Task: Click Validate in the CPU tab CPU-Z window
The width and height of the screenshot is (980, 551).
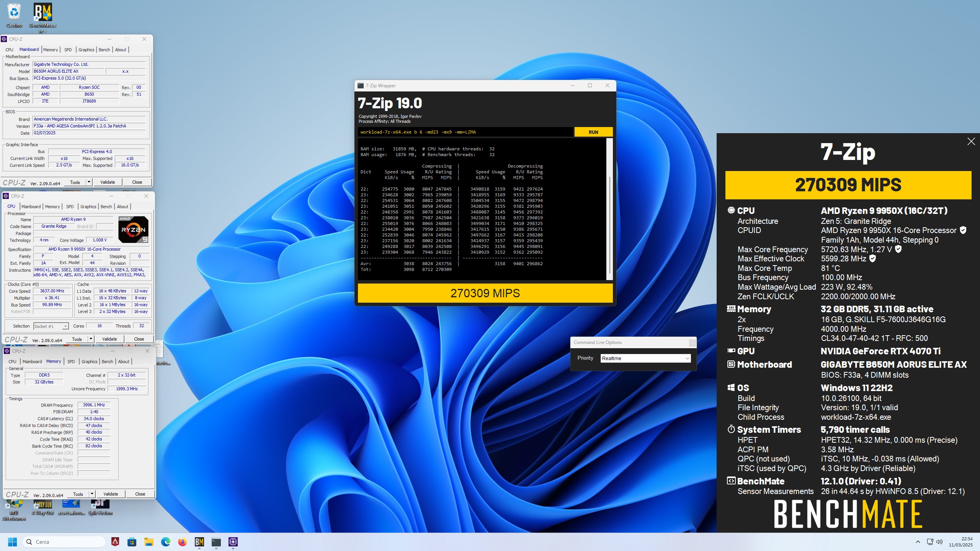Action: coord(109,339)
